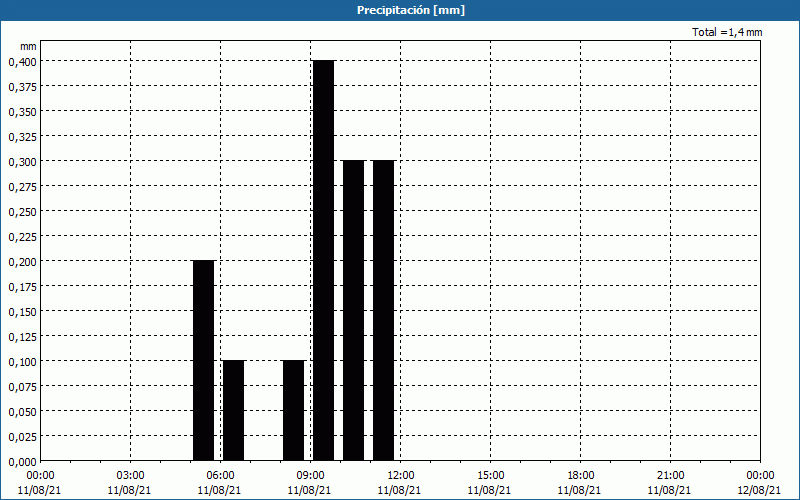Click the first 0,300 mm bar after 10:00

click(x=354, y=310)
